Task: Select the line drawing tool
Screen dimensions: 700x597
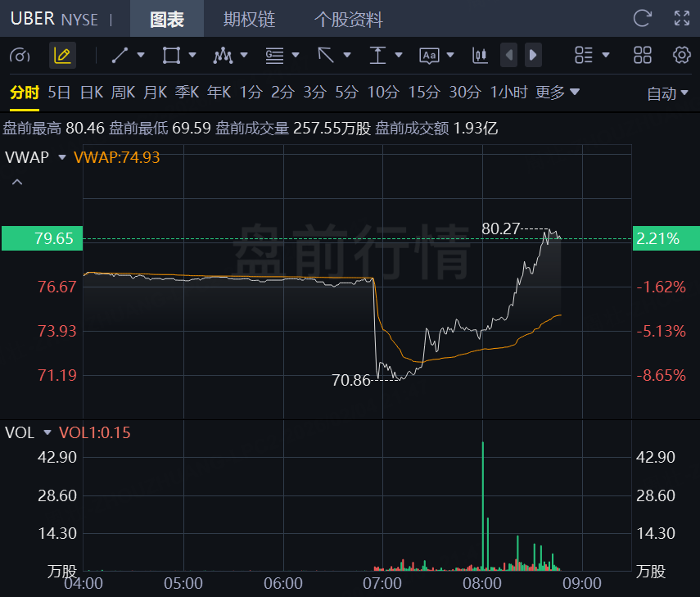Action: 120,56
